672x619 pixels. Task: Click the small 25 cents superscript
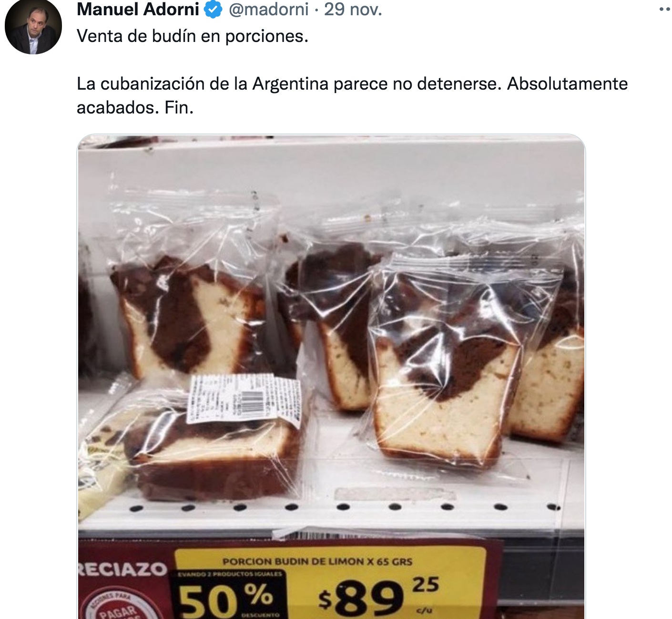426,584
